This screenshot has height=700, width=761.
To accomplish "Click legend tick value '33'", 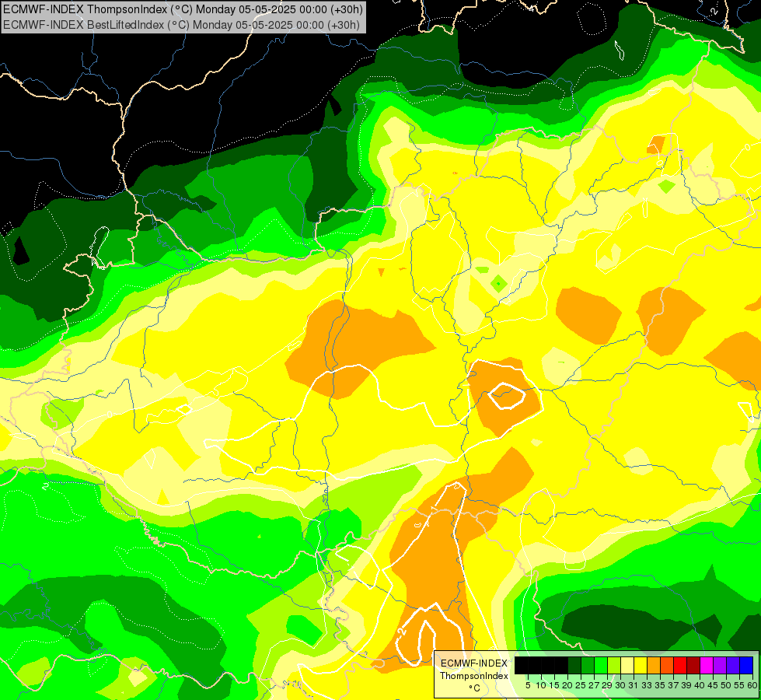I will (x=647, y=685).
